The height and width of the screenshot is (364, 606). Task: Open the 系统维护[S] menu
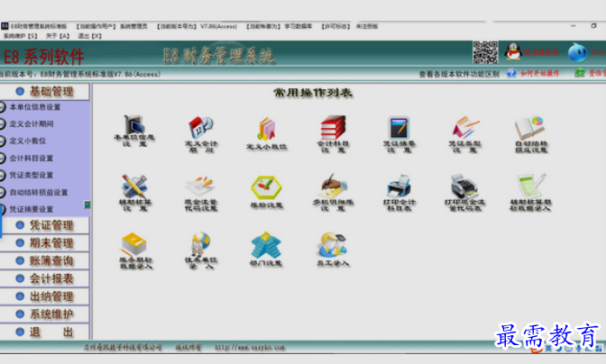(21, 36)
